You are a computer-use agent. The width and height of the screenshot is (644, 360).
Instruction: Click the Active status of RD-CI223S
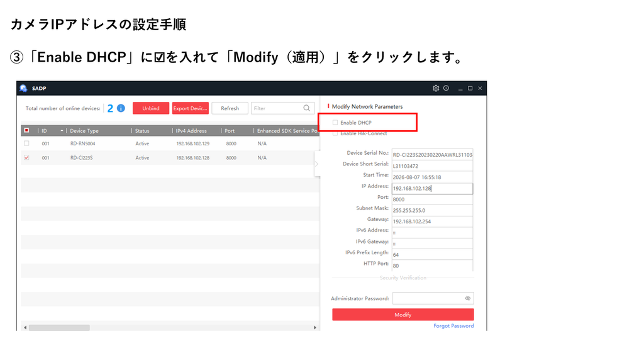142,157
